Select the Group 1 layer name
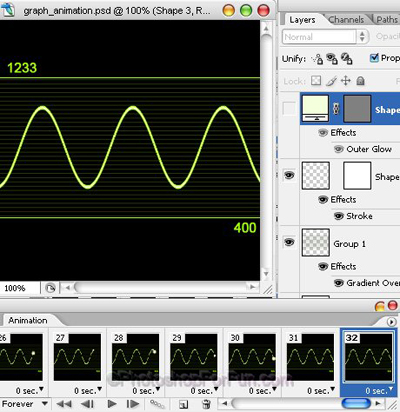Viewport: 400px width, 412px height. 349,244
